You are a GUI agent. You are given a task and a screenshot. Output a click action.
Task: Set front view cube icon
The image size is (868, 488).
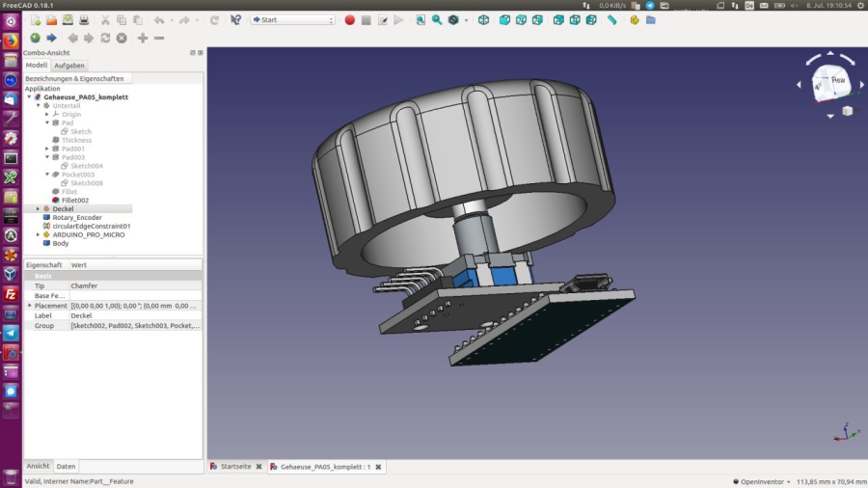(504, 20)
